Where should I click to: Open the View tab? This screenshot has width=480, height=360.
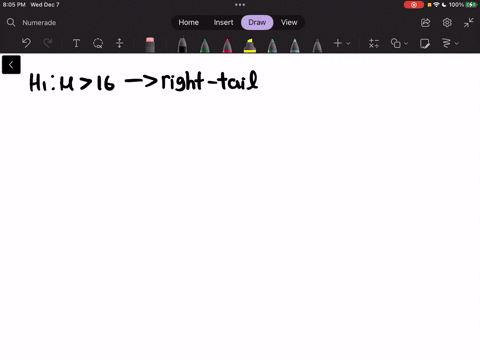[x=289, y=22]
